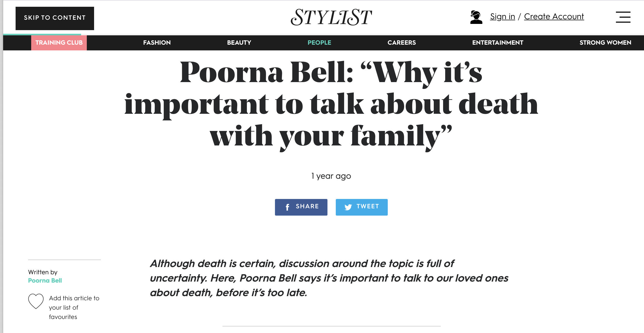Go to Strong Women section
The height and width of the screenshot is (333, 644).
[605, 43]
